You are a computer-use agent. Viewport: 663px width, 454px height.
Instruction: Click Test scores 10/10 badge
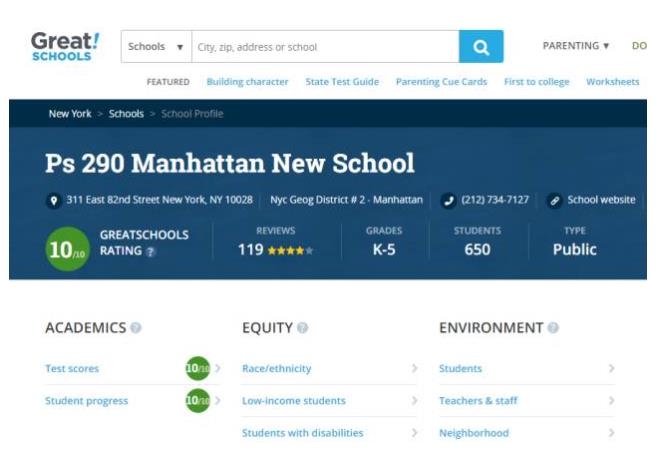[197, 368]
